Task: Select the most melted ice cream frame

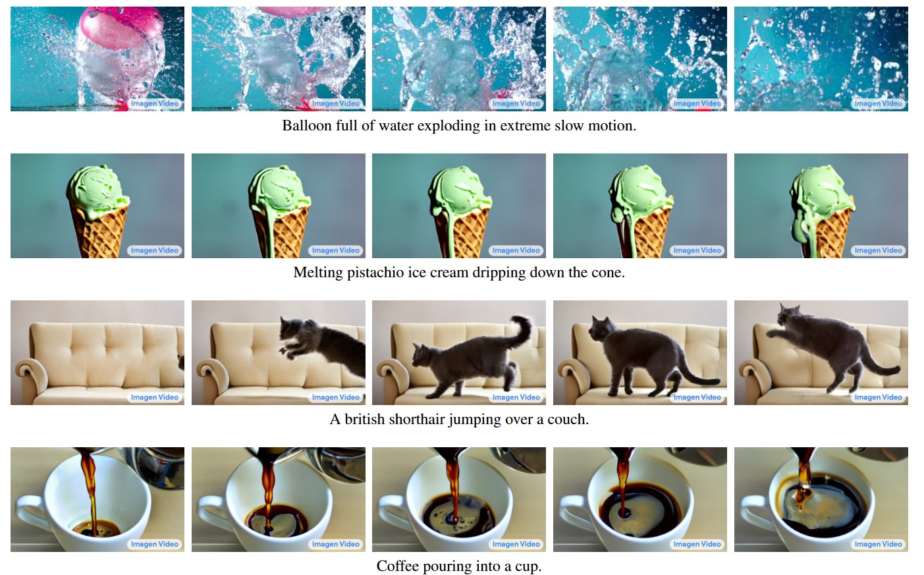Action: point(821,205)
